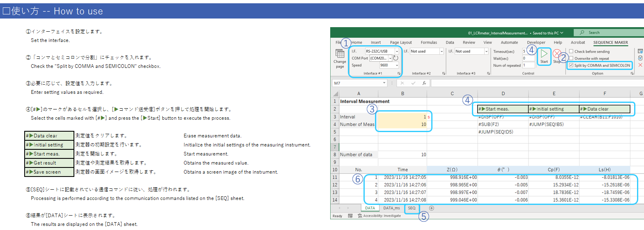The width and height of the screenshot is (644, 230).
Task: Open Interface #3 group dialog launcher
Action: 488,73
